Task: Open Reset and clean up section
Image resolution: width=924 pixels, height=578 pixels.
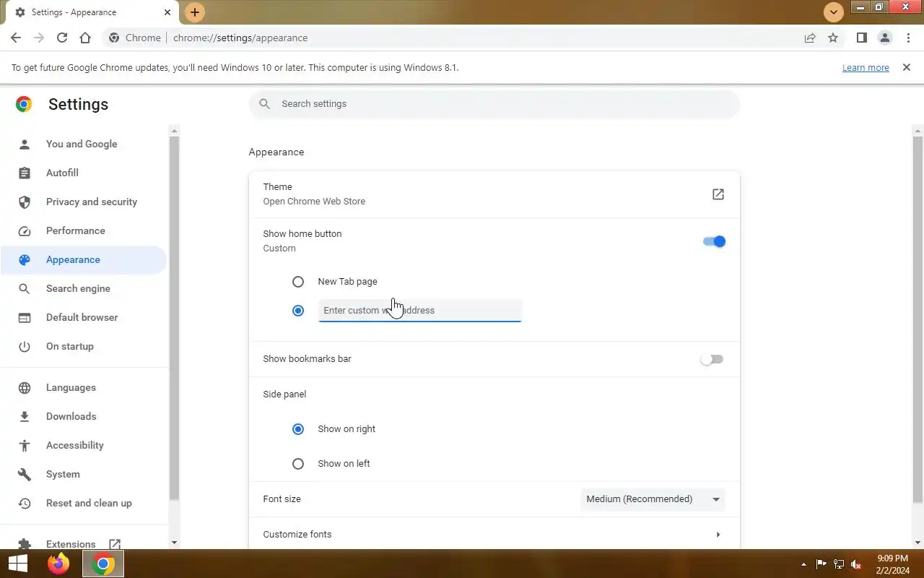Action: [84, 503]
